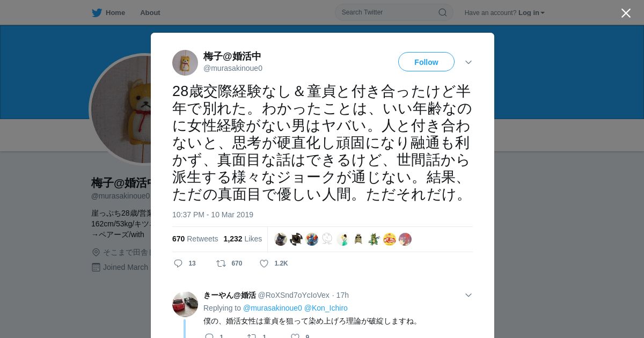
Task: Click the Twitter bird Home icon
Action: (x=97, y=12)
